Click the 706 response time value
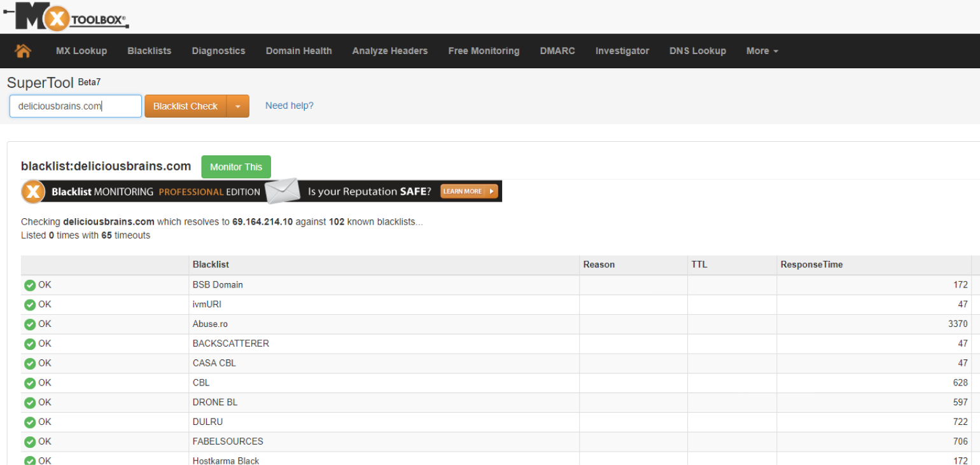 960,441
